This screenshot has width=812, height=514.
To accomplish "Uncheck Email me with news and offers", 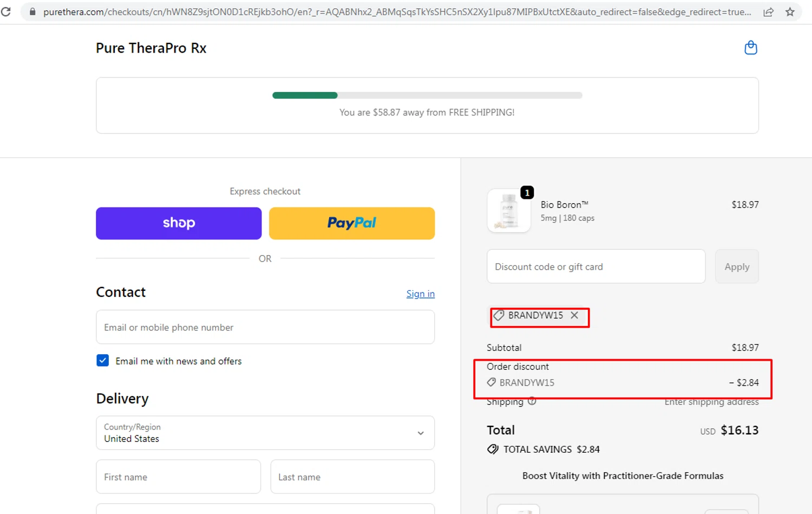I will tap(102, 361).
